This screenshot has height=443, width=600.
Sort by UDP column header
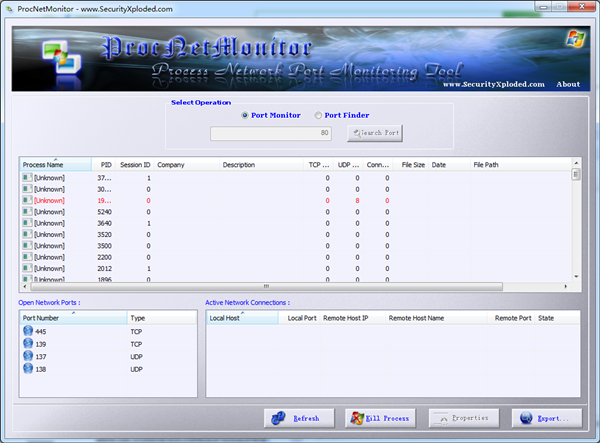pos(348,164)
